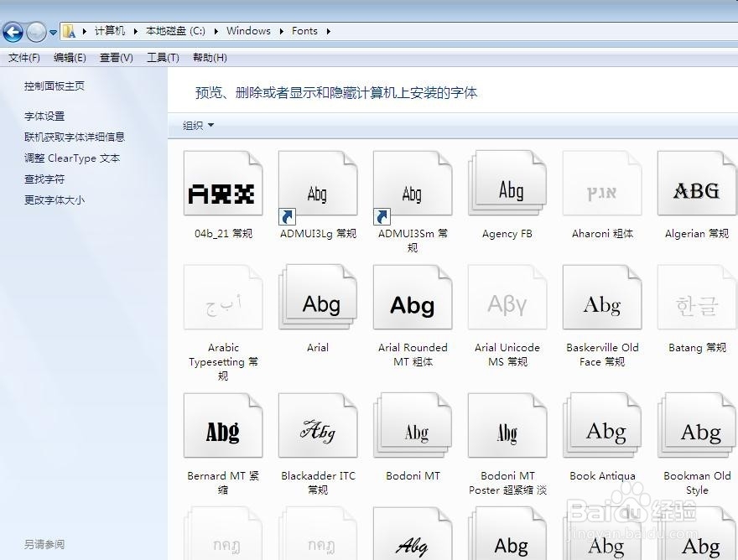Click the Book Antiqua name label
The image size is (738, 560).
click(602, 476)
